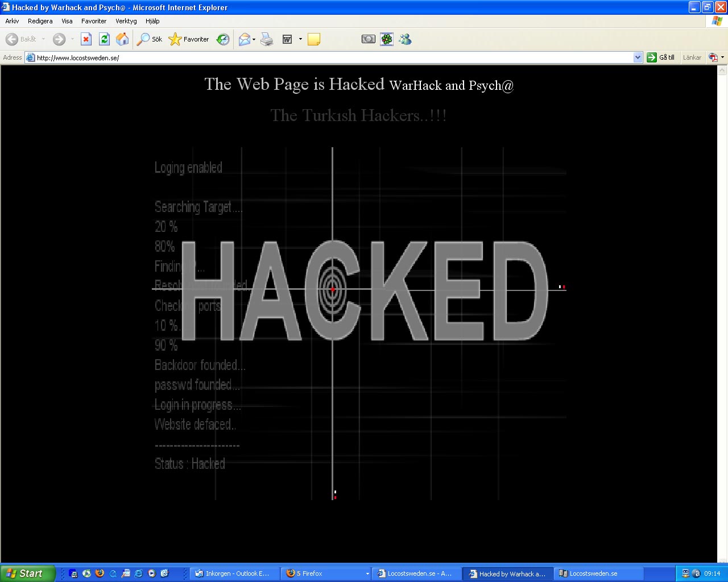Click the Gå till button
This screenshot has height=582, width=728.
661,57
